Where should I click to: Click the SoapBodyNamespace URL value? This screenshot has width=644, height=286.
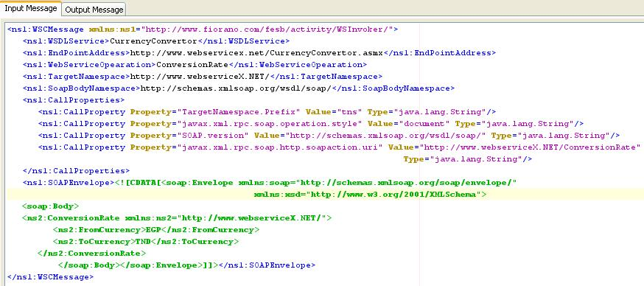[236, 88]
